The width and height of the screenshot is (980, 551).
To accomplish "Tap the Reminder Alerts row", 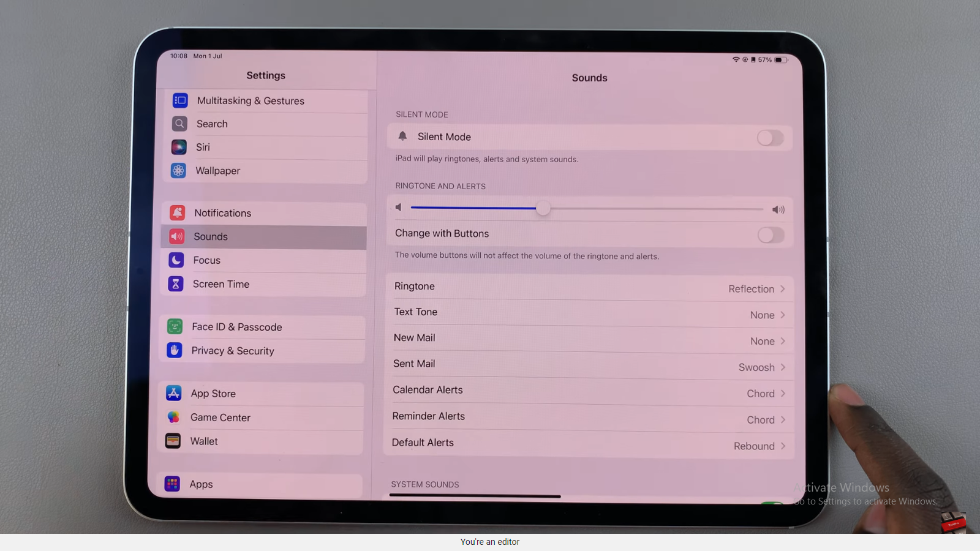I will coord(589,418).
